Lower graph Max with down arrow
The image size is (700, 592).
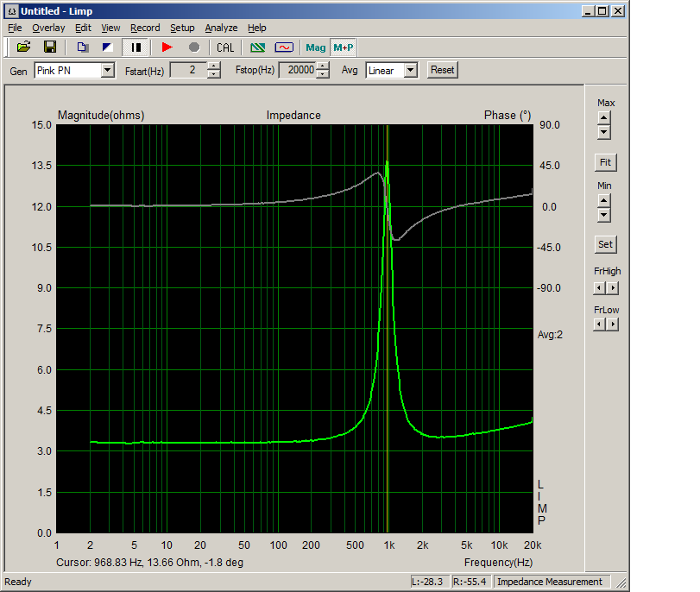click(604, 132)
